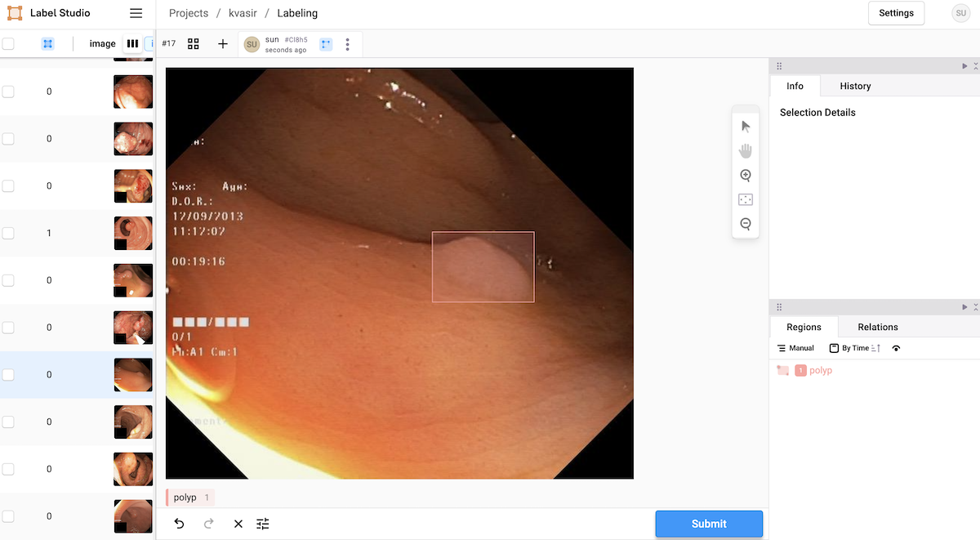Image resolution: width=980 pixels, height=540 pixels.
Task: Click the blue ground-truth icon beside sun
Action: click(x=326, y=44)
